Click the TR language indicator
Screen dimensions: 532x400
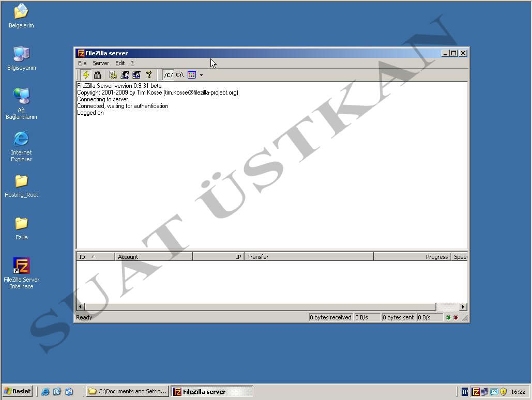464,392
